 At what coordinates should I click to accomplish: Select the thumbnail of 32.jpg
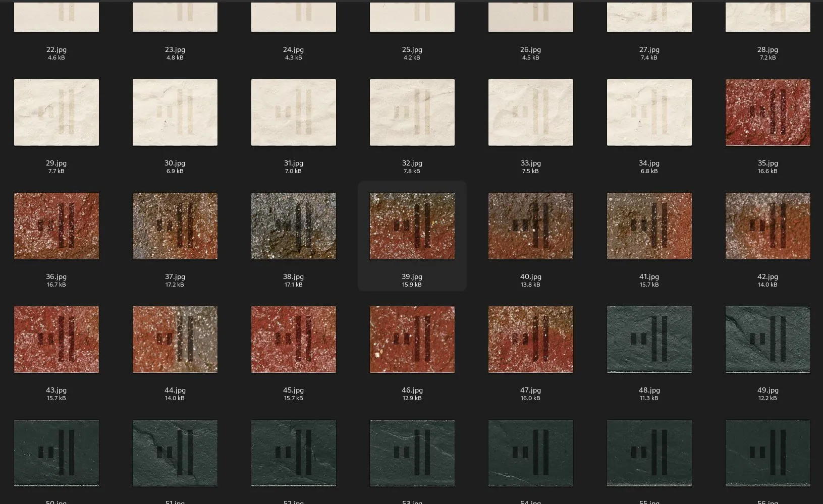point(412,113)
